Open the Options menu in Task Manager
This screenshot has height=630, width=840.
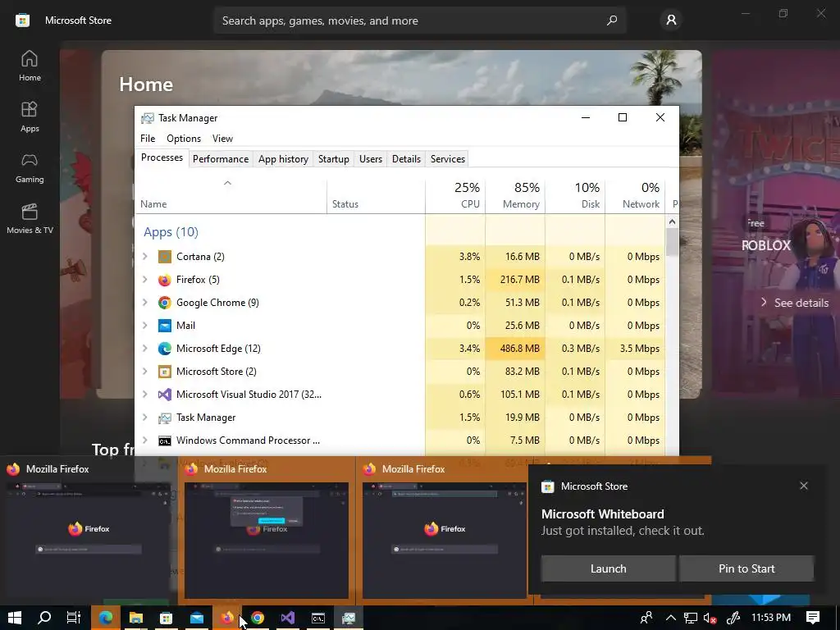184,138
